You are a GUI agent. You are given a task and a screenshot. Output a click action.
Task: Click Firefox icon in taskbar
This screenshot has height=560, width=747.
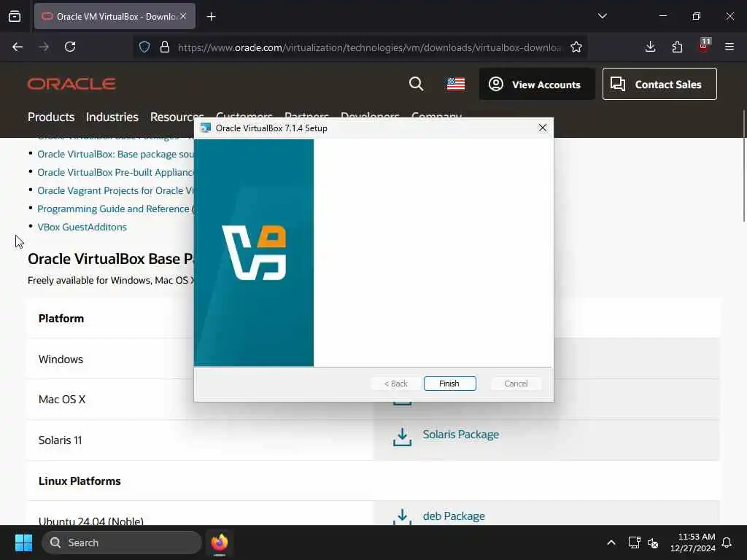tap(219, 542)
